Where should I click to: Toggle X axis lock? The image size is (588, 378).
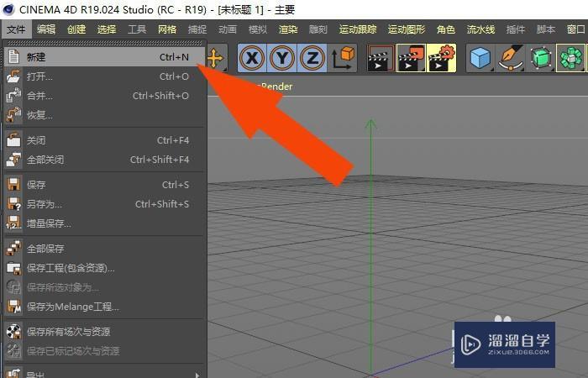click(252, 58)
